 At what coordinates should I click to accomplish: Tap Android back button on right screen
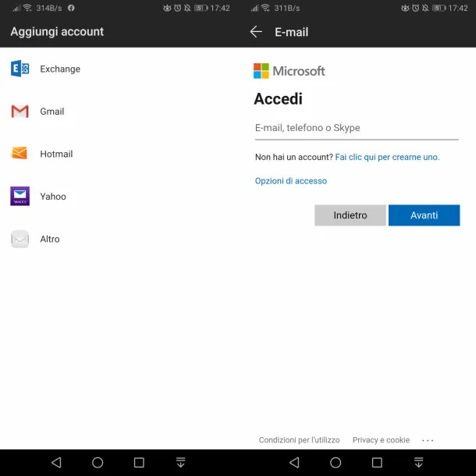[x=294, y=463]
